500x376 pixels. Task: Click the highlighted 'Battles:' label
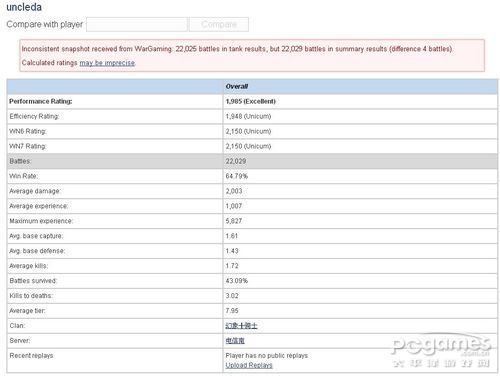tap(20, 161)
